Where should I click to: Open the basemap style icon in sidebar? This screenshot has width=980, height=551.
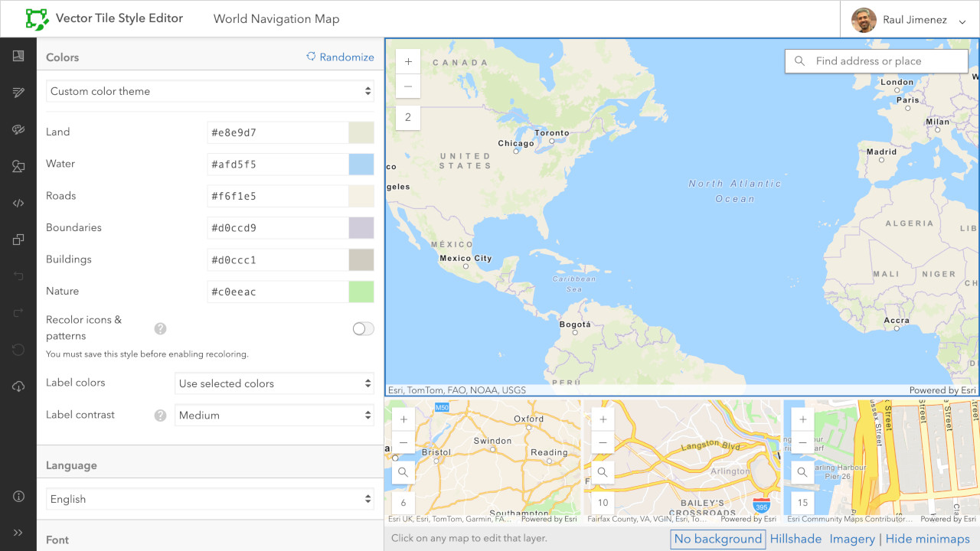(x=18, y=56)
